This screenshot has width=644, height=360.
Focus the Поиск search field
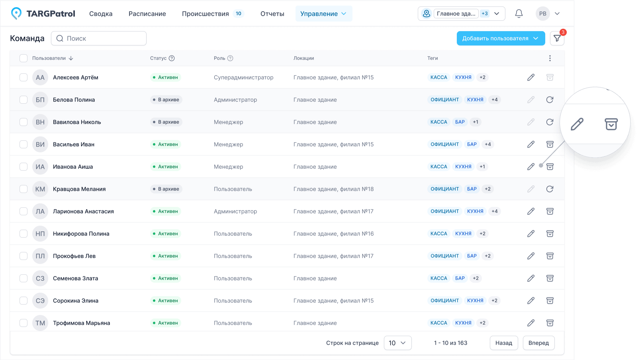coord(99,38)
